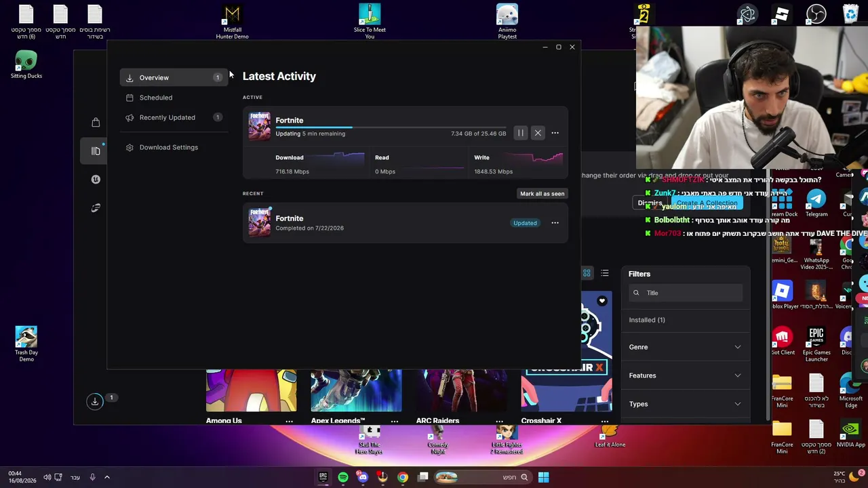Click the Title filter search field
The image size is (868, 488).
[685, 293]
